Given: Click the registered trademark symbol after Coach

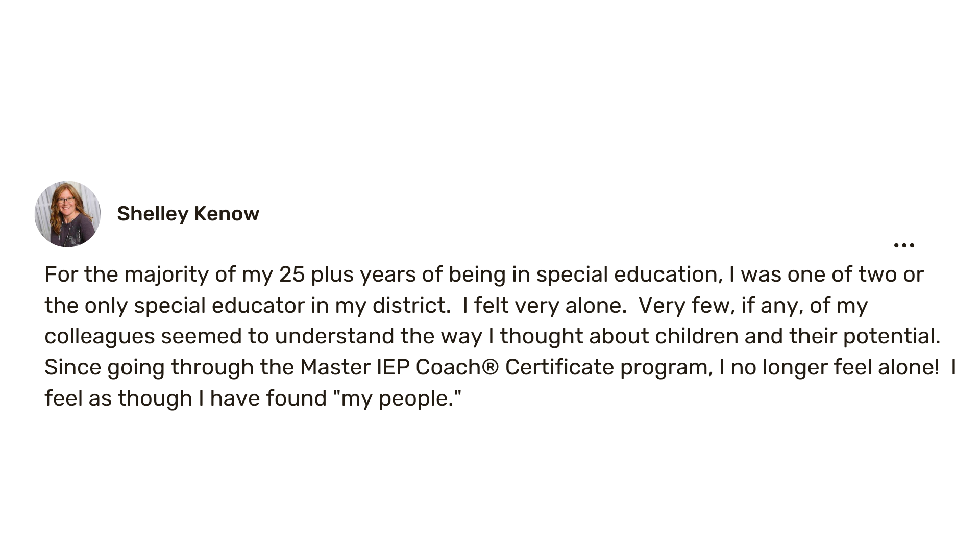Looking at the screenshot, I should (x=489, y=367).
